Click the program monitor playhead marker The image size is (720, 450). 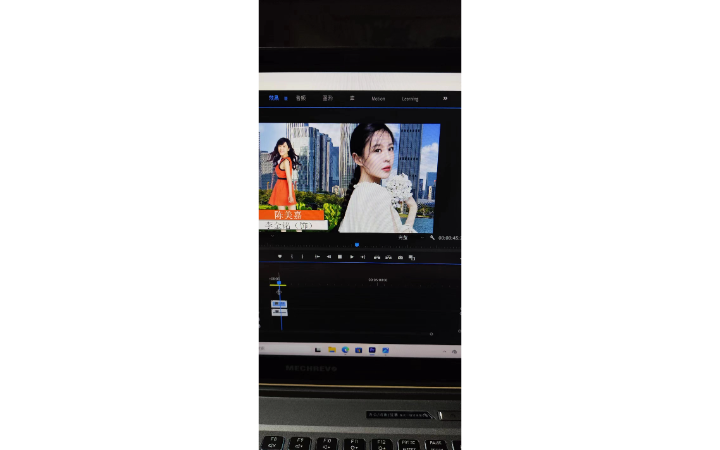(357, 245)
